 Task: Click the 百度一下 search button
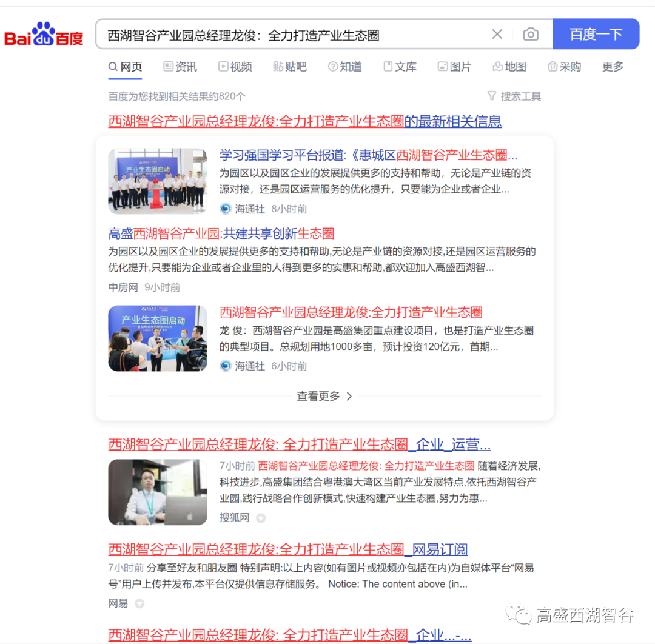tap(596, 35)
